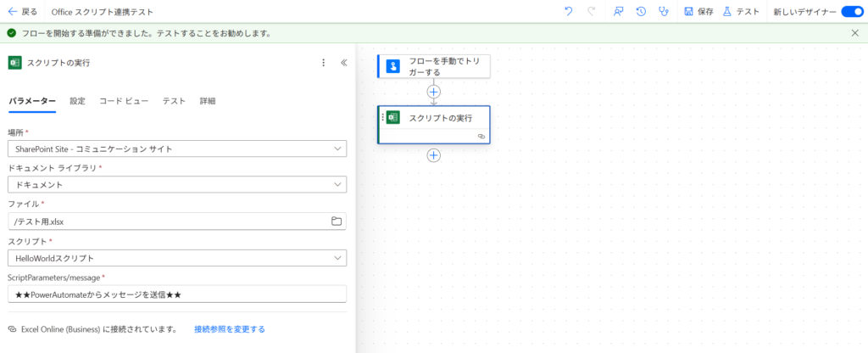Click the drag handle on script card

coord(382,117)
